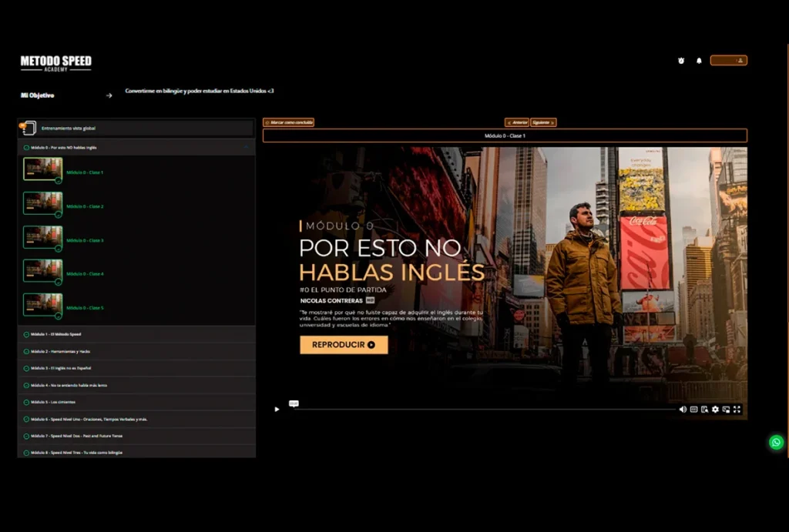Toggle closed captions in video player
This screenshot has height=532, width=789.
click(693, 410)
